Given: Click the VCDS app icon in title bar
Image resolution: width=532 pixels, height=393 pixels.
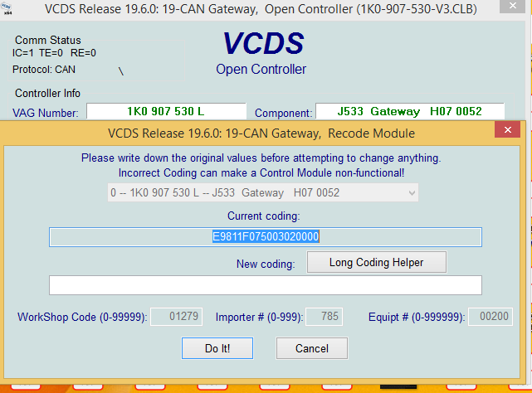Looking at the screenshot, I should tap(7, 8).
